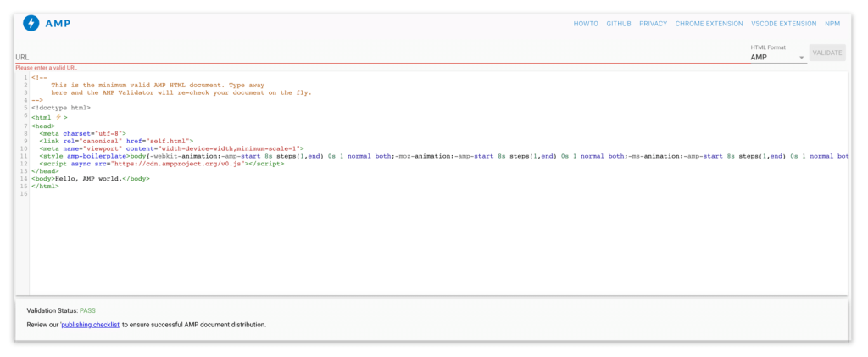Click line number 11 in the gutter
Screen dimensions: 868x357
coord(23,156)
